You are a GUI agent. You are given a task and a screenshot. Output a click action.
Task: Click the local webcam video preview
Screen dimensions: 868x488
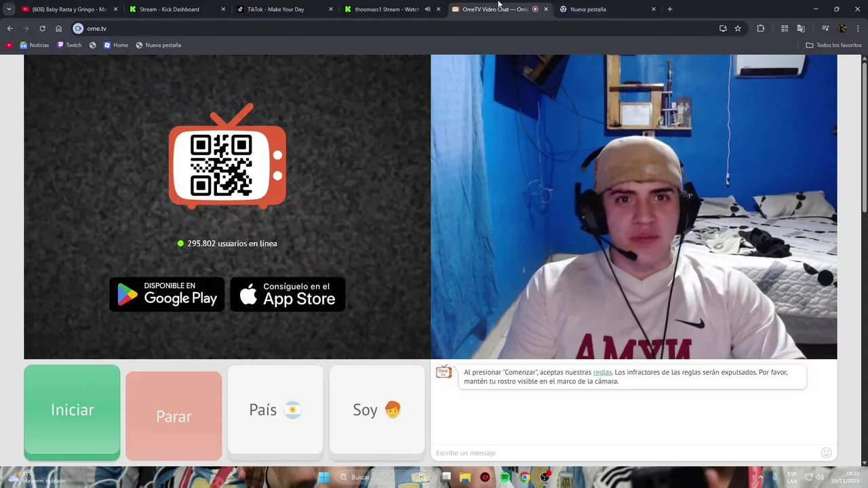coord(634,207)
